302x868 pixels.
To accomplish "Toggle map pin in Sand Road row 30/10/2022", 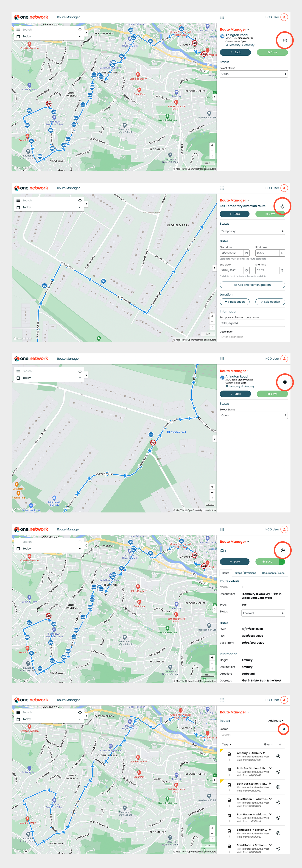I will 278,833.
